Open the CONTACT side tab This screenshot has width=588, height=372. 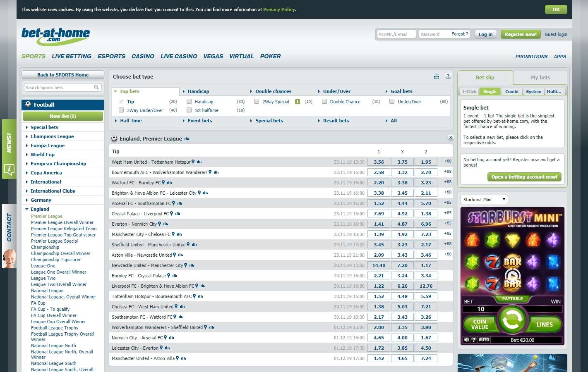click(9, 227)
